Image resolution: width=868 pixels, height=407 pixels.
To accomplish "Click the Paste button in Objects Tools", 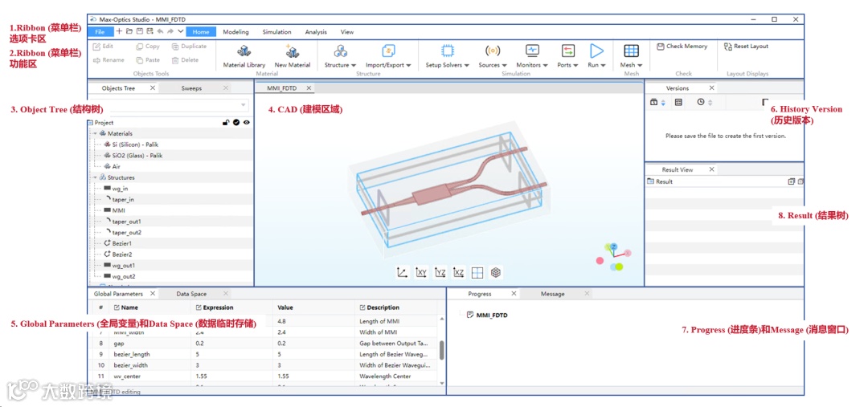I will coord(148,59).
